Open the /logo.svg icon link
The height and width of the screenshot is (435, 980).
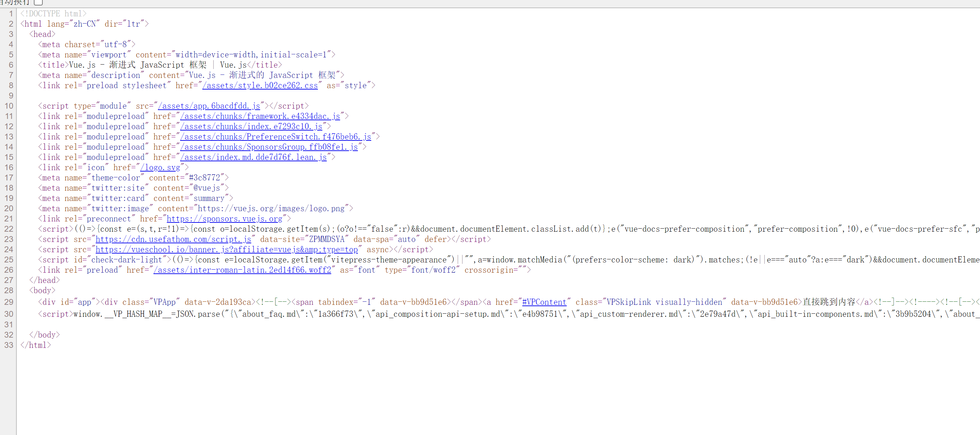tap(160, 168)
